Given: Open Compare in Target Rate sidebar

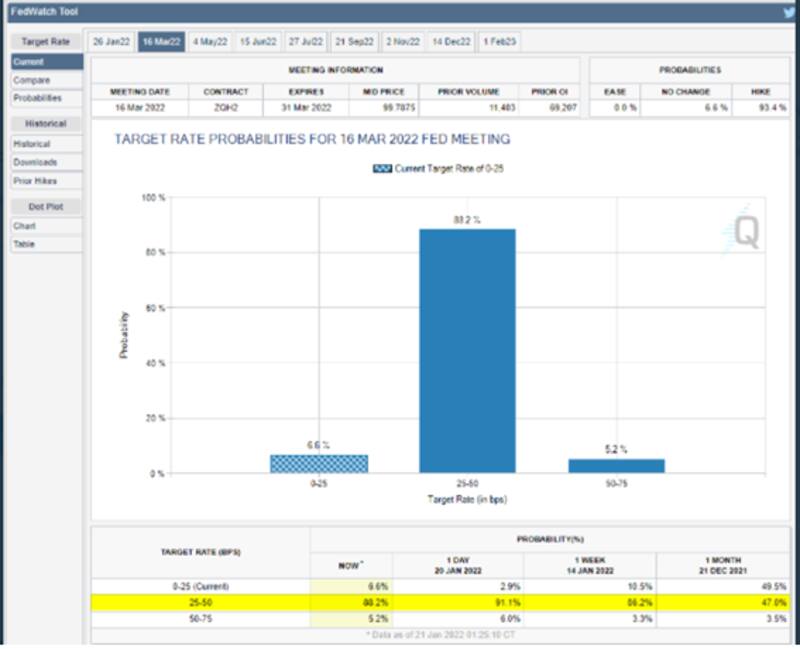Looking at the screenshot, I should [x=32, y=80].
